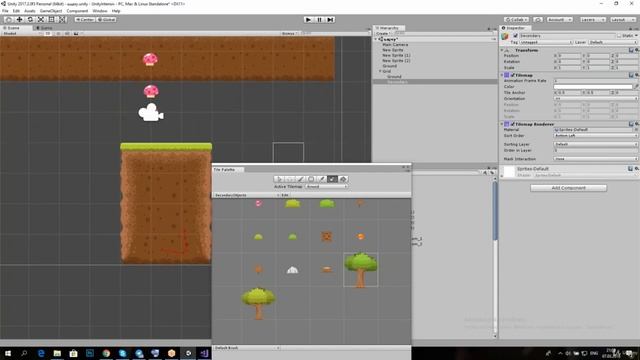Viewport: 640px width, 360px height.
Task: Select the Hand tool in the main toolbar
Action: [9, 20]
